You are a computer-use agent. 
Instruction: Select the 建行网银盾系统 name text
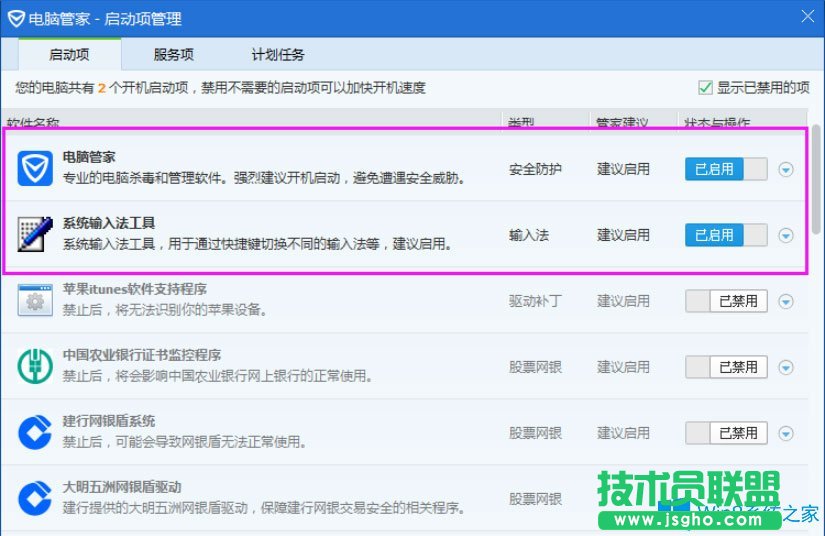(109, 421)
